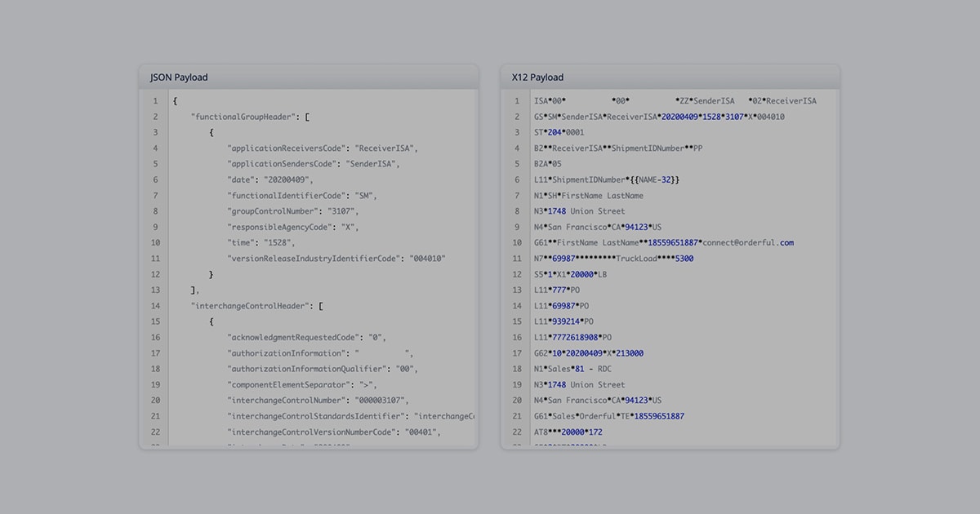980x514 pixels.
Task: Click line number 1 in JSON panel
Action: (x=155, y=100)
